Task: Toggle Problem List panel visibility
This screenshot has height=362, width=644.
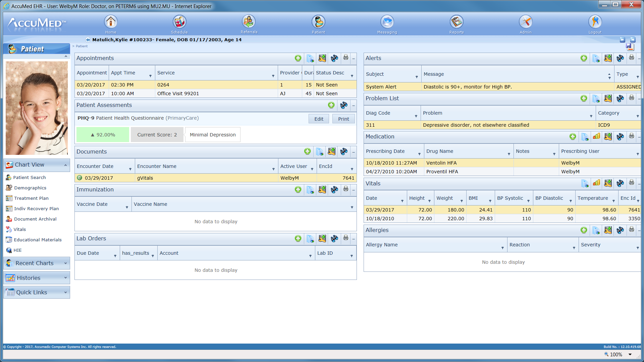Action: point(639,99)
